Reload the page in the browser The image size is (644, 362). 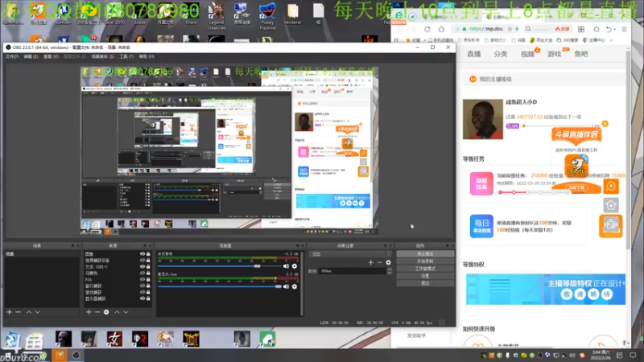click(x=427, y=29)
